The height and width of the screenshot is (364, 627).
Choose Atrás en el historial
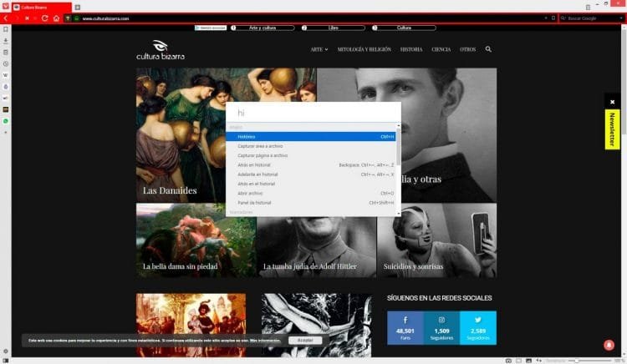311,184
